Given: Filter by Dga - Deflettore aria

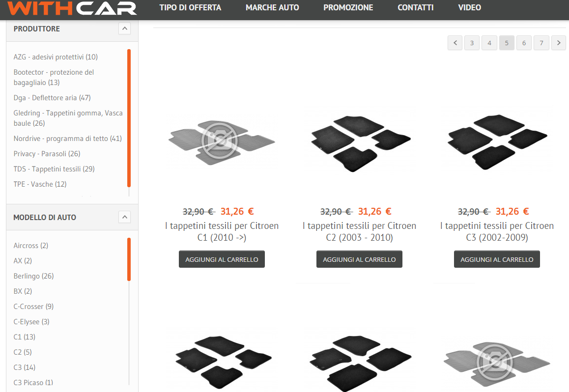Looking at the screenshot, I should pos(52,98).
